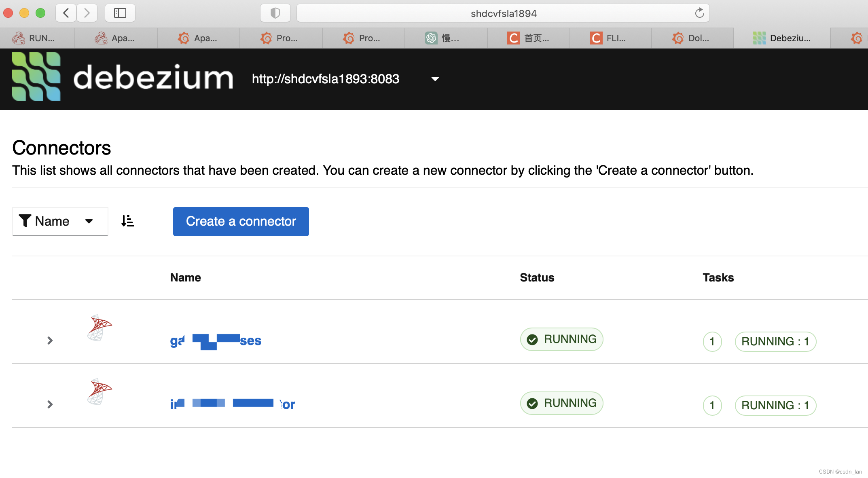Click the yellow macOS minimize window button
The image size is (868, 478).
tap(24, 13)
